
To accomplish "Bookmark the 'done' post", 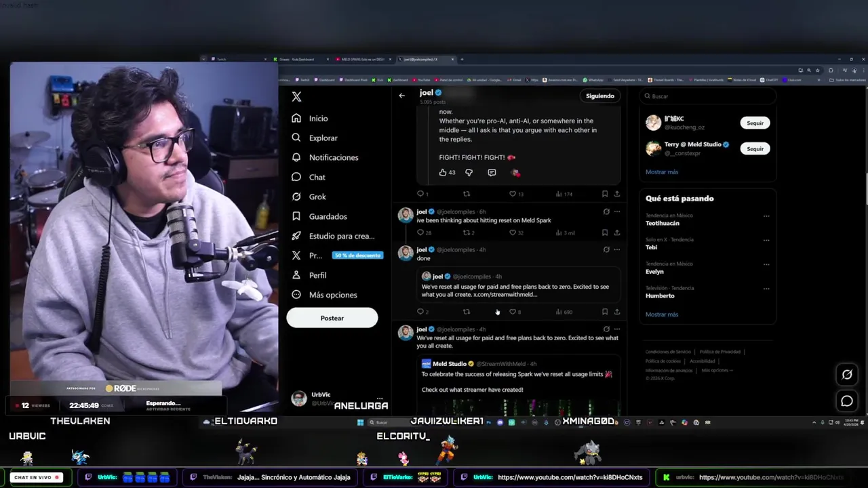I will (x=605, y=312).
